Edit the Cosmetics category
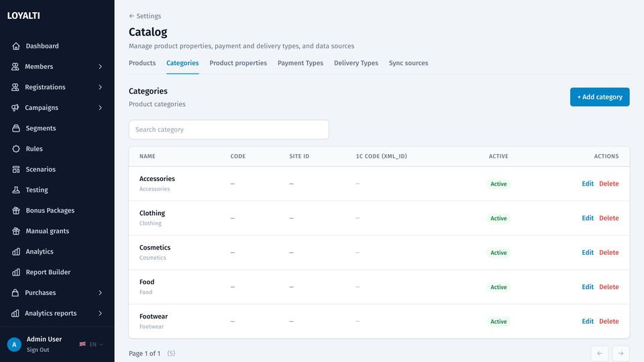The image size is (644, 362). pyautogui.click(x=588, y=253)
